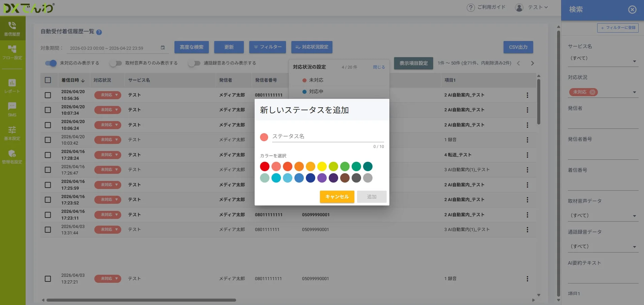This screenshot has height=305, width=644.
Task: Click the CSV出力 button
Action: [x=518, y=47]
